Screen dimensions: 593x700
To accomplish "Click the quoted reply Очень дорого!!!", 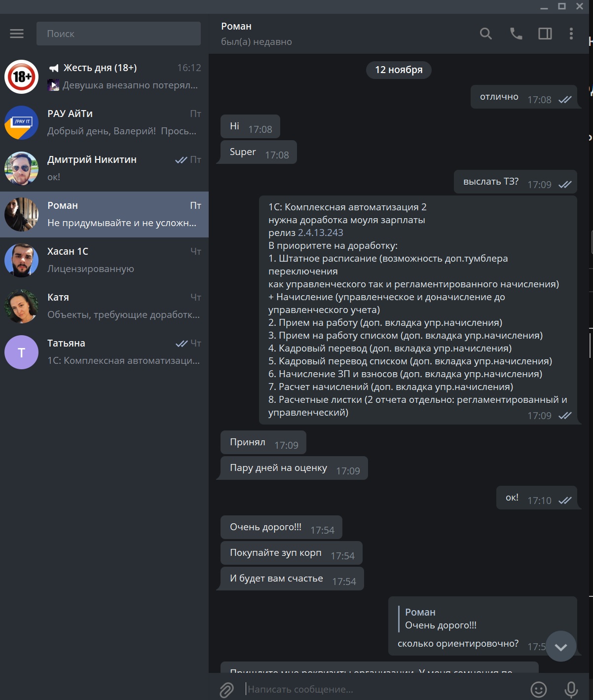I will pos(441,619).
